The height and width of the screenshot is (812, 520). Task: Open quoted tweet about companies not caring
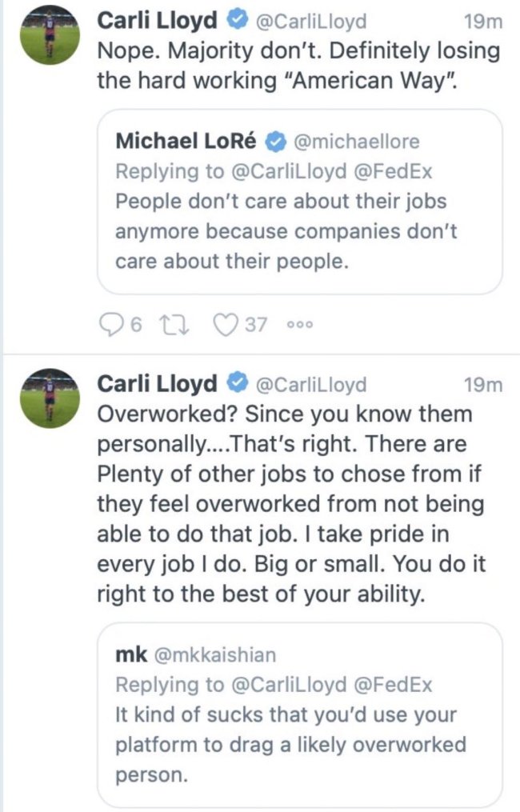[299, 232]
